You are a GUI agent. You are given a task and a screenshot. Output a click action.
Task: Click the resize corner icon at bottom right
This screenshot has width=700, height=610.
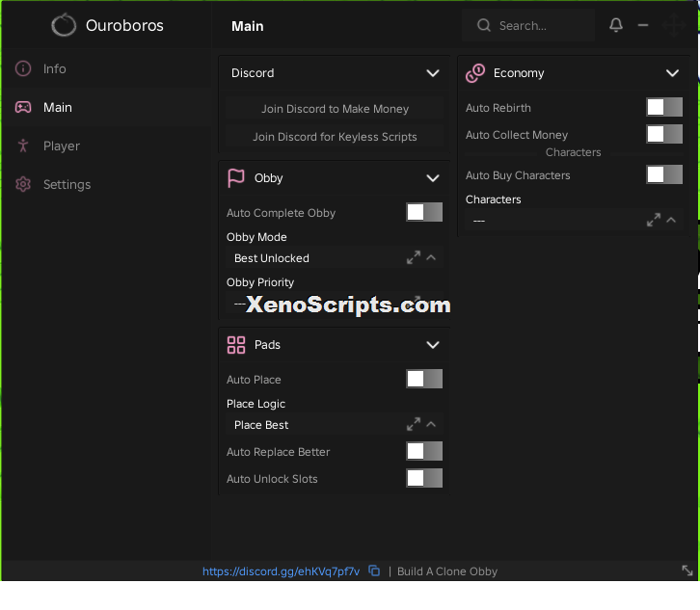point(687,570)
